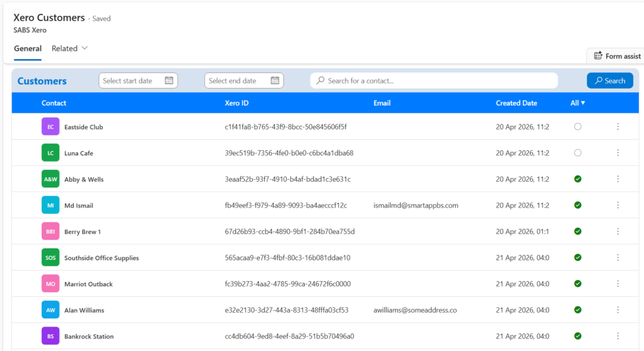This screenshot has height=351, width=644.
Task: Select the Luna Cafe contact name
Action: pyautogui.click(x=79, y=153)
